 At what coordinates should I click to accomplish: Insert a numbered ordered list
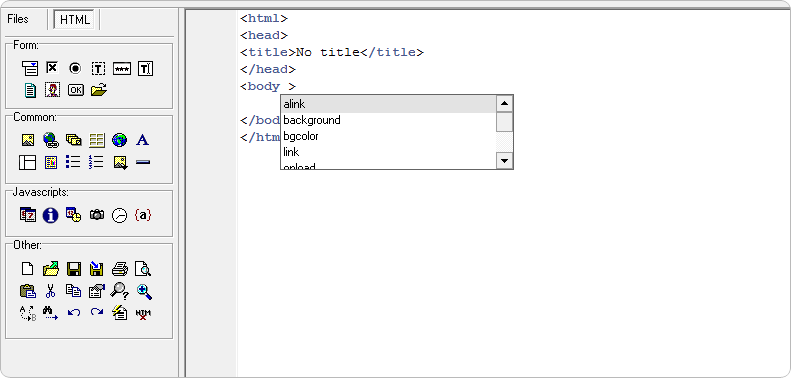(x=96, y=161)
